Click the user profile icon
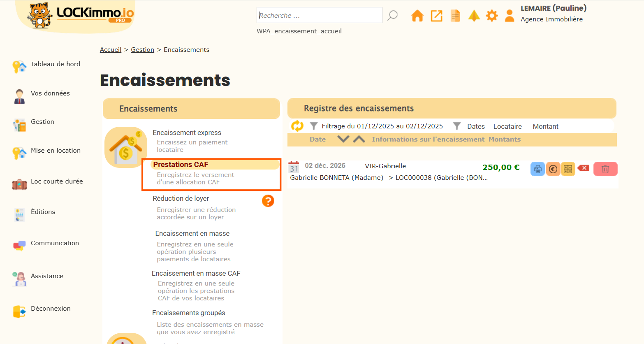This screenshot has height=344, width=644. [x=509, y=16]
